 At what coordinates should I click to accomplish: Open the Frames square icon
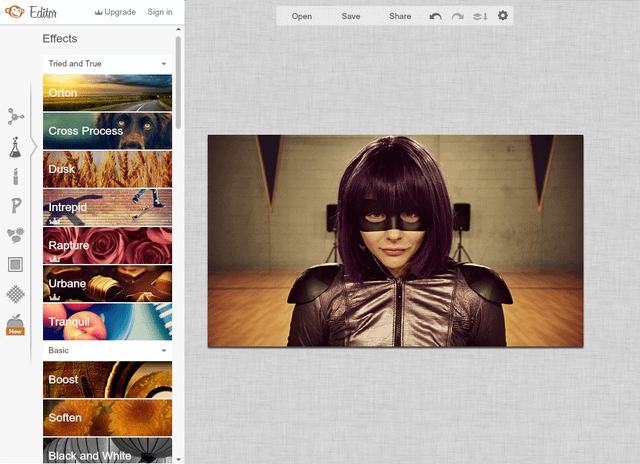click(16, 265)
